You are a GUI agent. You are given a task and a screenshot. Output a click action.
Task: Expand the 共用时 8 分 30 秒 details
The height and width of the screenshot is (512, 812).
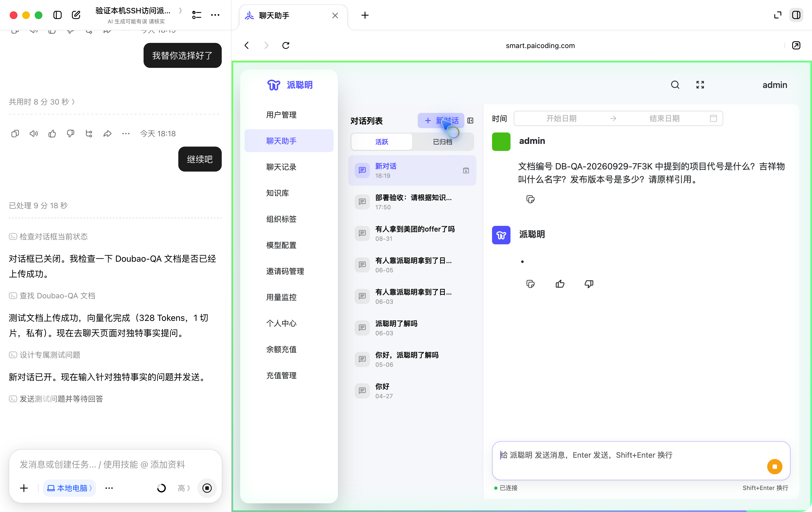click(42, 102)
